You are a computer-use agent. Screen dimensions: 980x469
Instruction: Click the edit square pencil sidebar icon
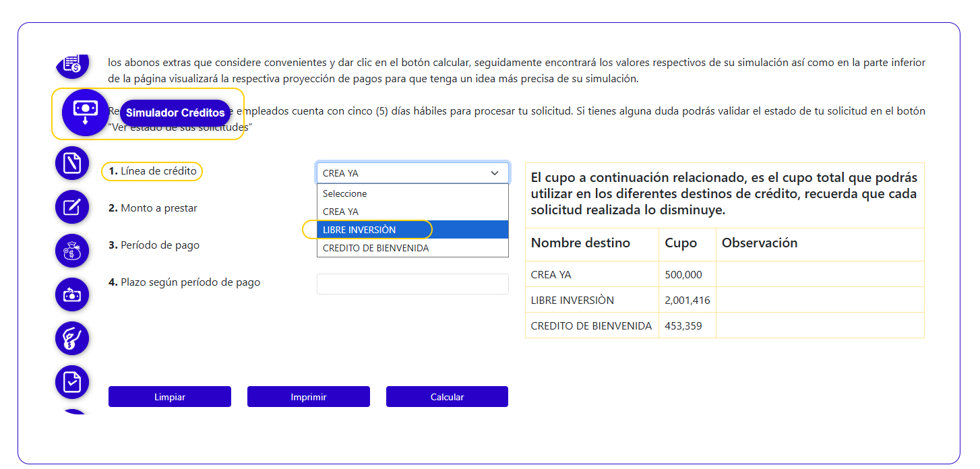tap(72, 207)
